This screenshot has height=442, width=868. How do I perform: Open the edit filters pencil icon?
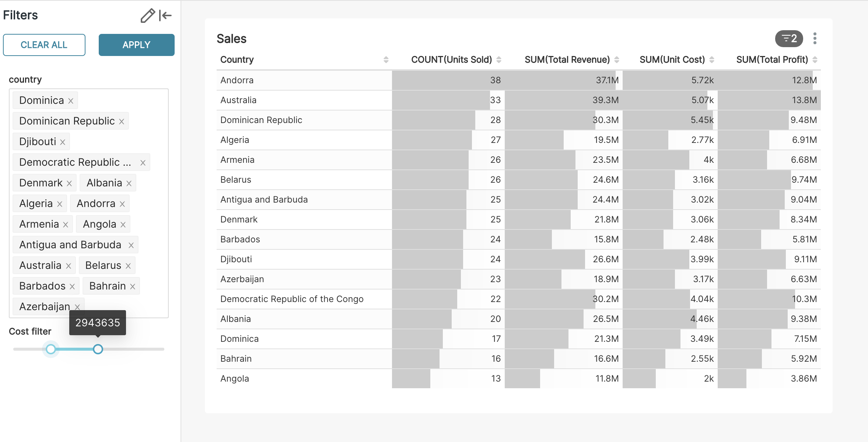point(147,15)
